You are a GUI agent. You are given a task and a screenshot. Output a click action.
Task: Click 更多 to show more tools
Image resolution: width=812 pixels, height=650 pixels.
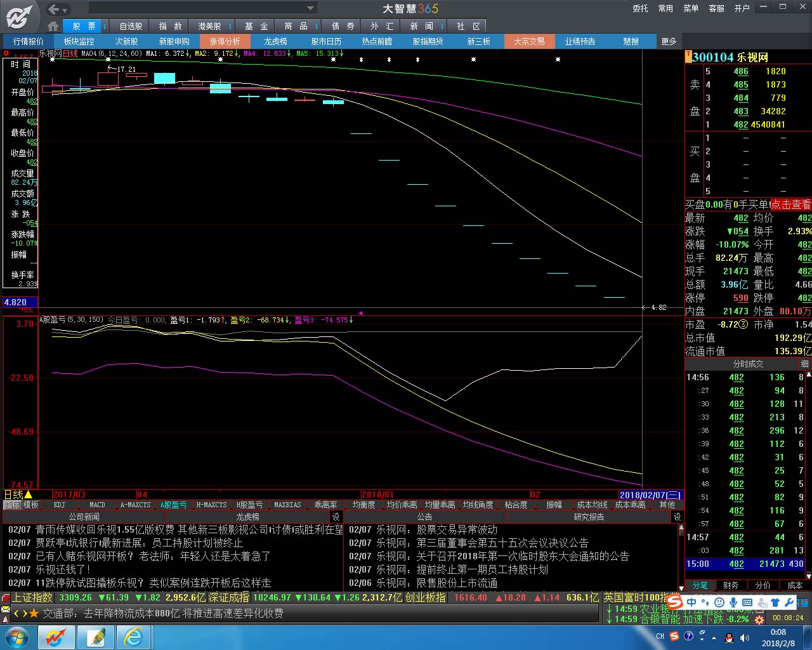669,41
